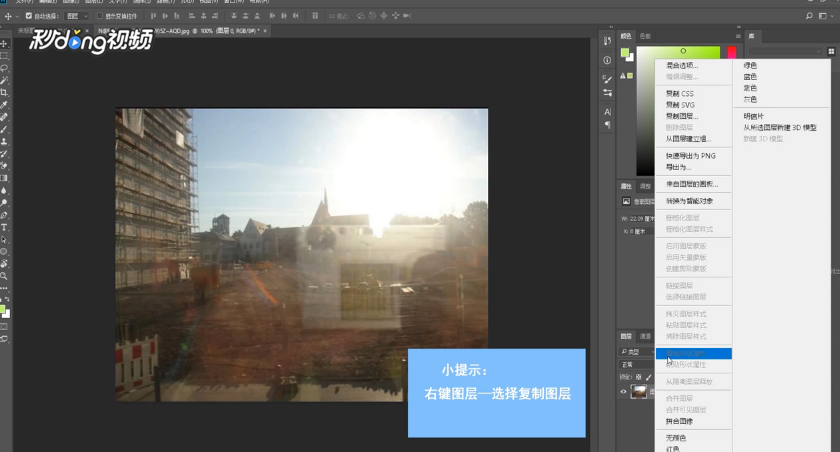Select the Gradient tool

4,178
